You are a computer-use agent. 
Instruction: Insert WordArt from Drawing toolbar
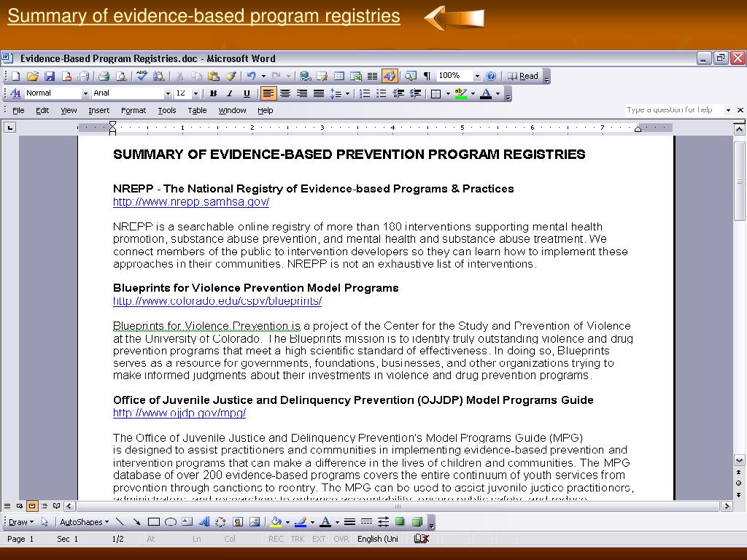click(x=204, y=522)
